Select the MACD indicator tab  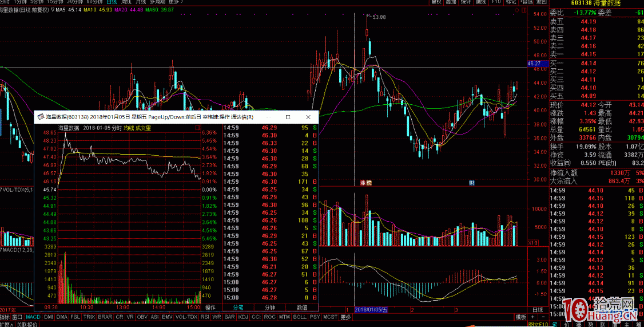point(33,317)
